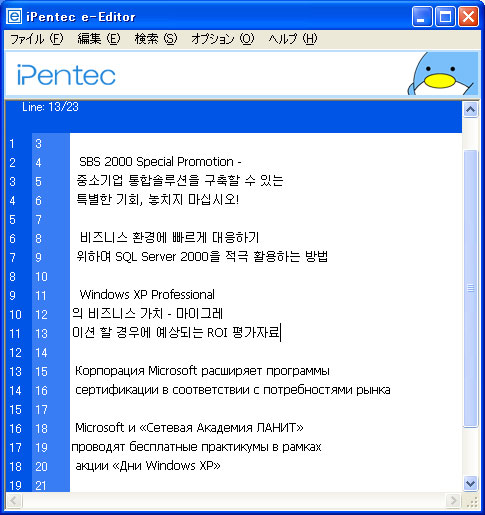
Task: Click on the 'Windows XP Professional' text line
Action: tap(147, 295)
